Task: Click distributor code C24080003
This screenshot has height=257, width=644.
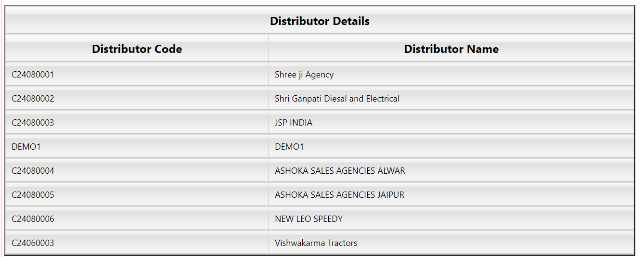Action: (x=33, y=123)
